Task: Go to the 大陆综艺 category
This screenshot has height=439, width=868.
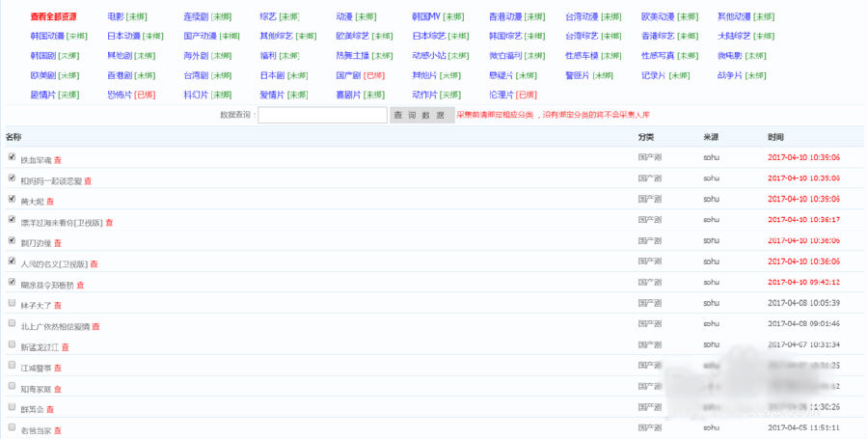Action: click(x=734, y=37)
